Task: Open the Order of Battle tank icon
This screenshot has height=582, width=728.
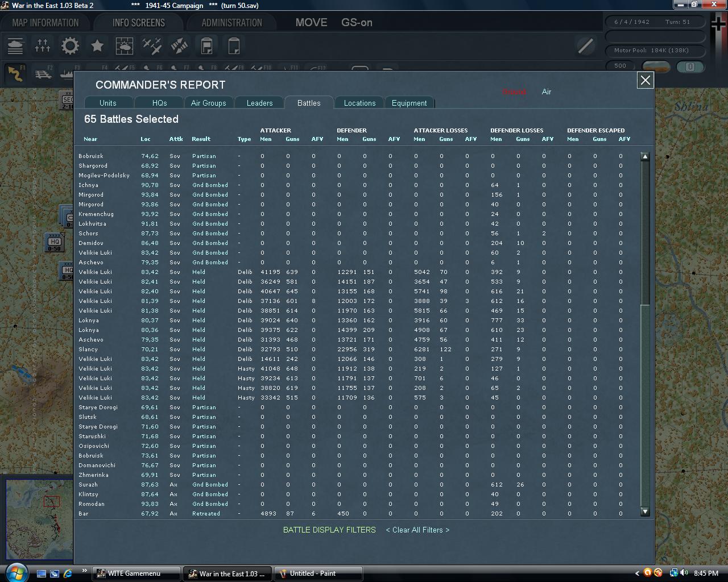Action: point(15,45)
